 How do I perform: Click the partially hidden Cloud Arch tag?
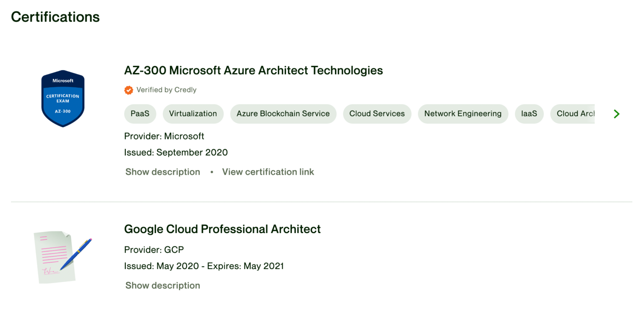coord(574,114)
